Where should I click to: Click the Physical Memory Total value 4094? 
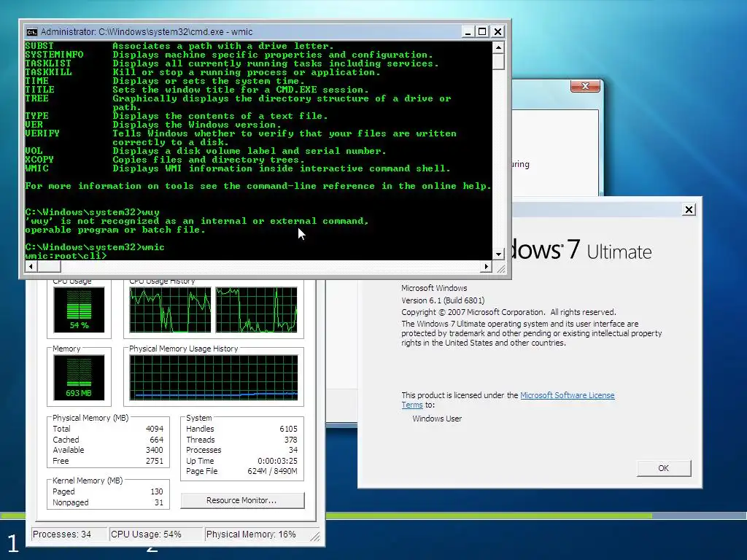click(x=155, y=429)
